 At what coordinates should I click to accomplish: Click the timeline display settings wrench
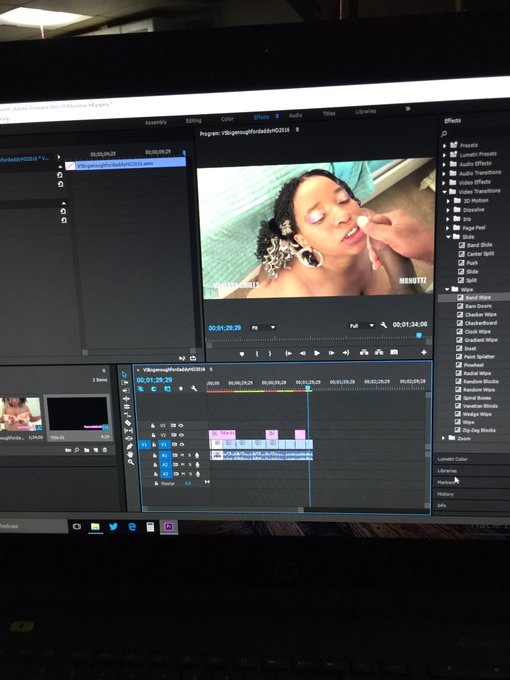[194, 389]
